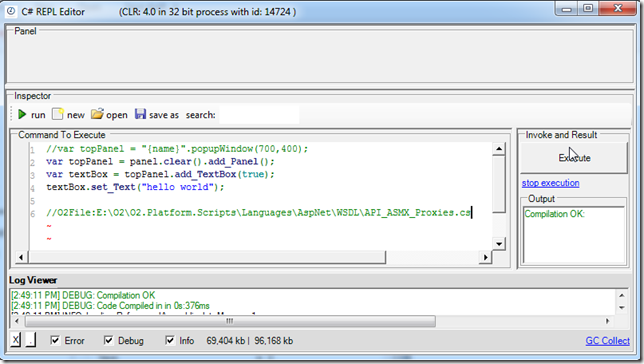The image size is (644, 364).
Task: Click the open folder icon
Action: tap(97, 114)
